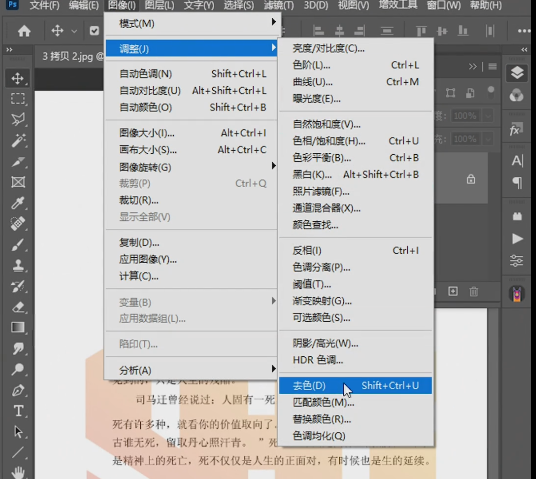Open the 滤镜(T) menu
The height and width of the screenshot is (479, 536).
[279, 5]
